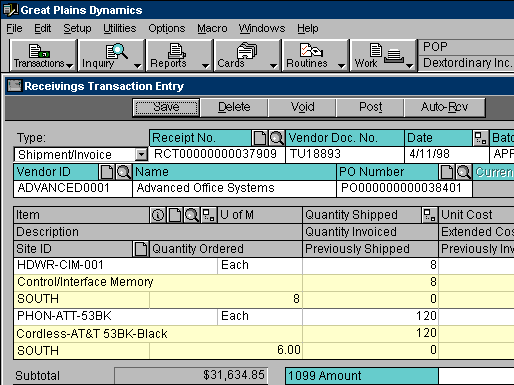Click the Vendor Doc. No. field TU18893
Viewport: 514px width, 385px height.
point(345,154)
